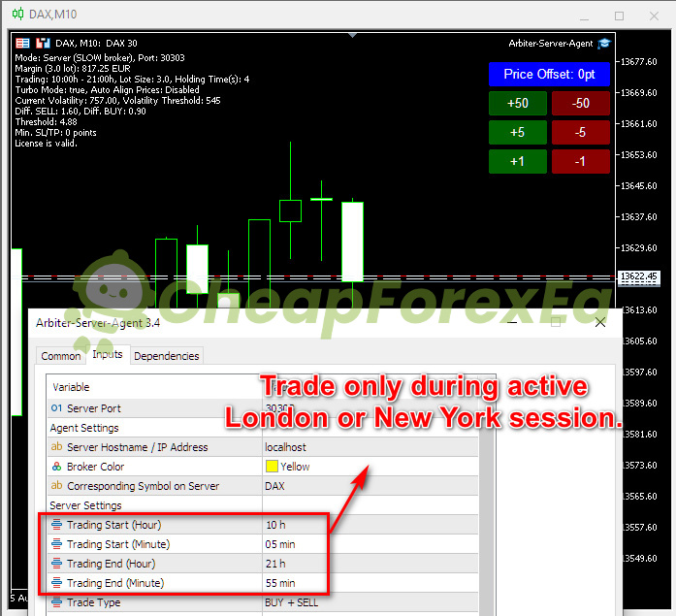This screenshot has height=616, width=676.
Task: Edit the 21 h trading end value
Action: (x=370, y=564)
